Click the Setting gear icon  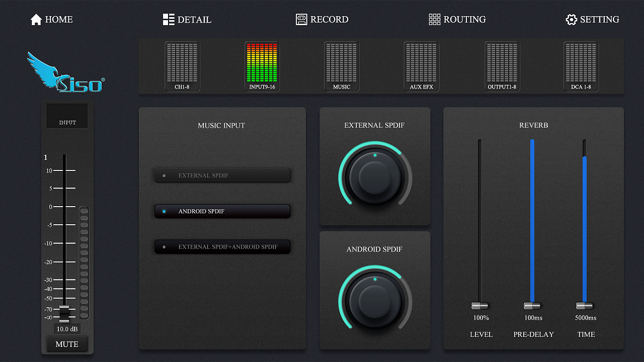click(x=572, y=20)
